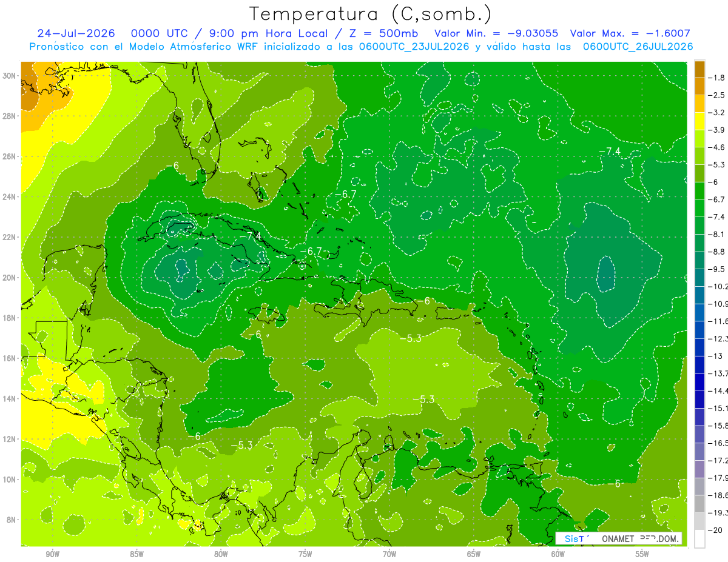Click the "Temperatura (C,somb.)" chart title
Image resolution: width=728 pixels, height=562 pixels.
(x=370, y=14)
